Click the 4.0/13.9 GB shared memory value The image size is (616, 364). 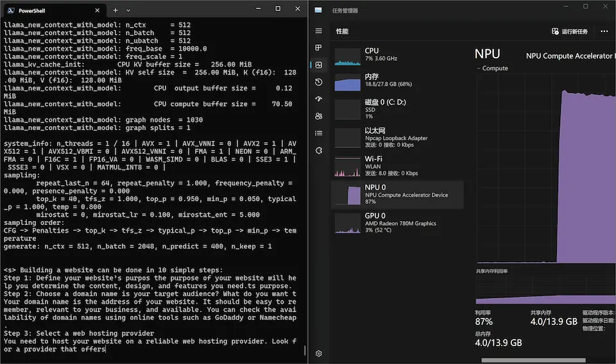(554, 322)
